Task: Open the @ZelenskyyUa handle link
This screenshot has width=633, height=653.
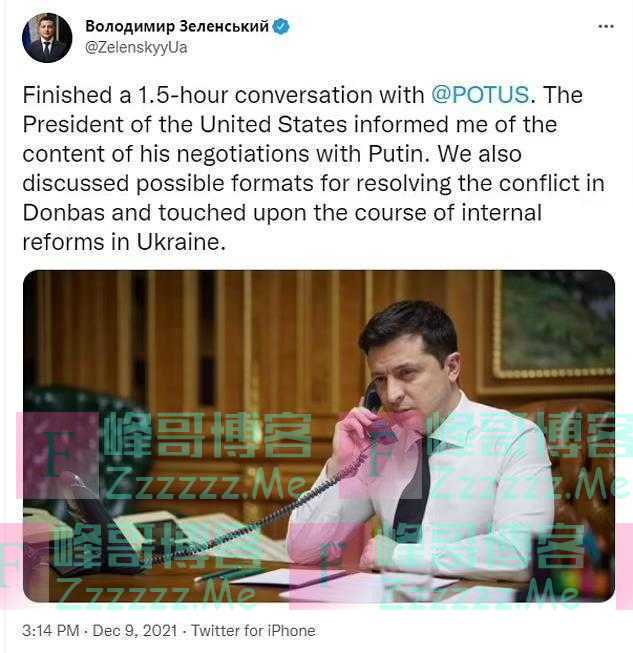Action: click(136, 47)
